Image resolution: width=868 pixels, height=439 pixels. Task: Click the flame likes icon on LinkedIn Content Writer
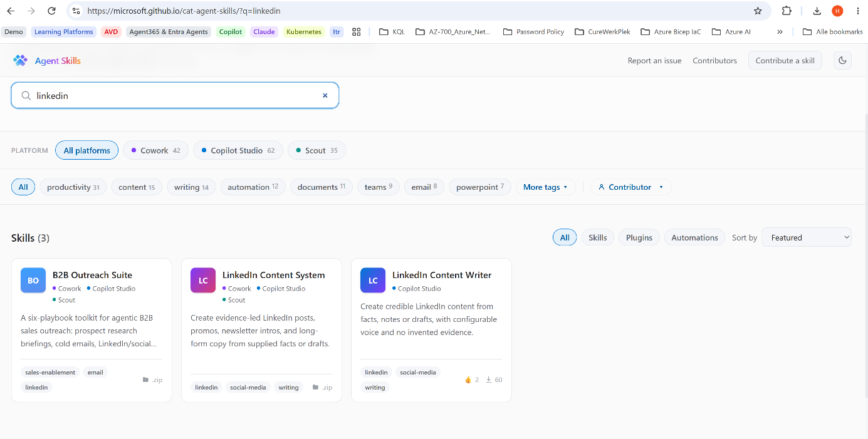(x=468, y=380)
